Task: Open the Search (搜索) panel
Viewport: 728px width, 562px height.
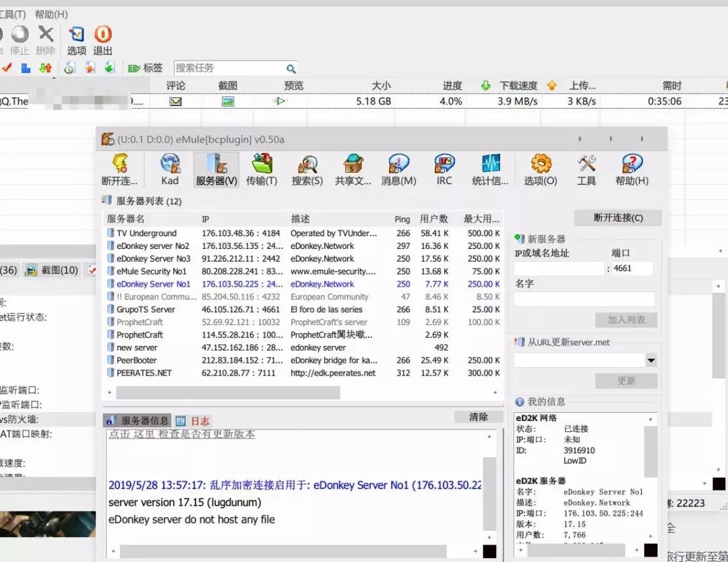Action: click(307, 169)
